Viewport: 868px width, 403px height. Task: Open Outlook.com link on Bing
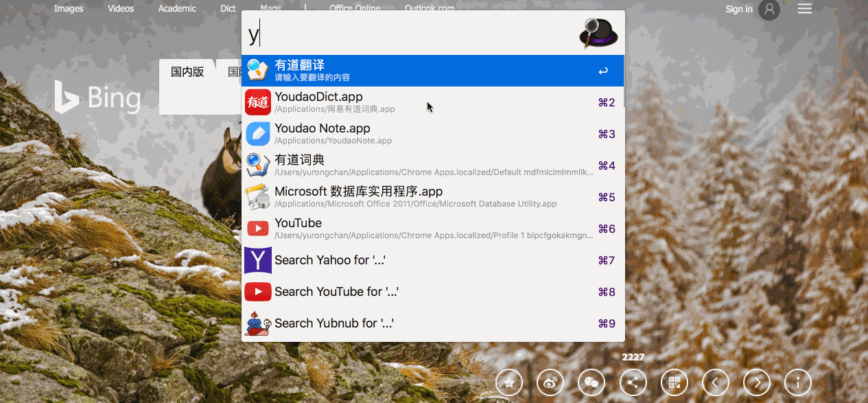430,8
